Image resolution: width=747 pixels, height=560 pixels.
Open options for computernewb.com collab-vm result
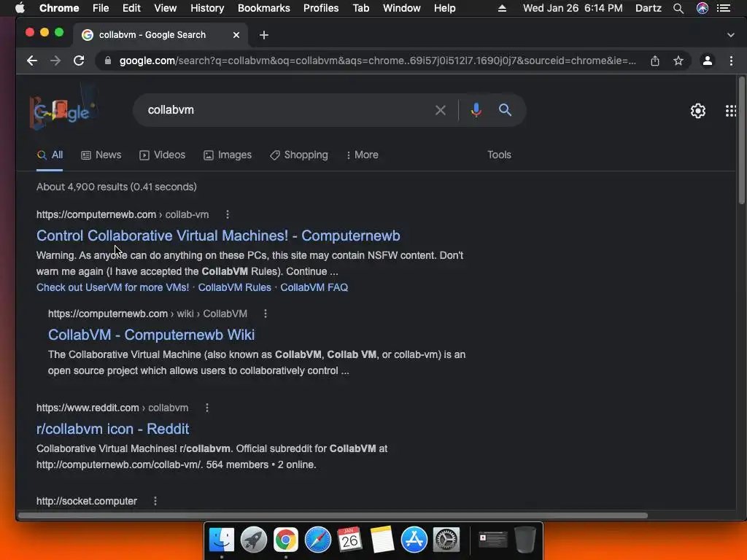[228, 214]
